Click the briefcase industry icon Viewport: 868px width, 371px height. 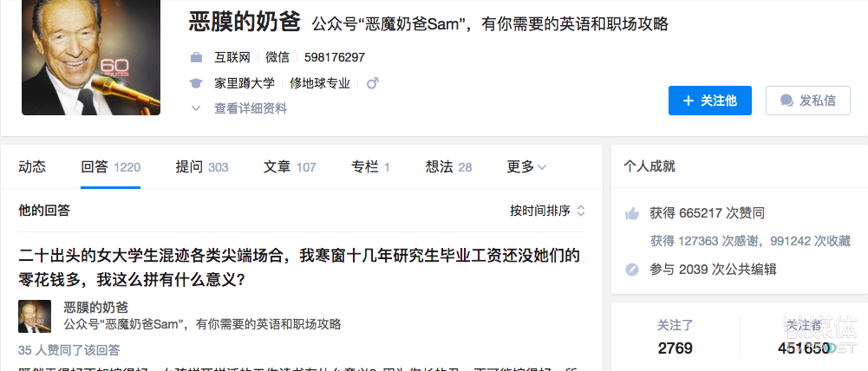tap(196, 57)
